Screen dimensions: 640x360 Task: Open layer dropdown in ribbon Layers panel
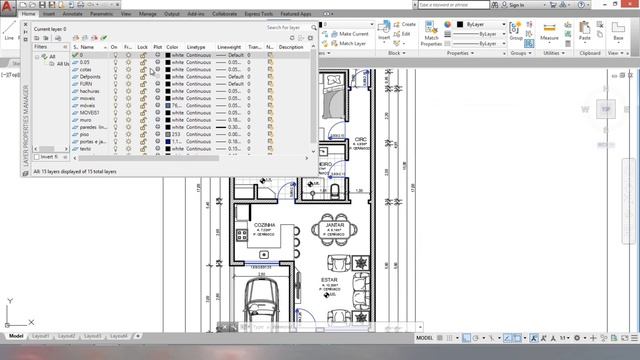point(371,24)
